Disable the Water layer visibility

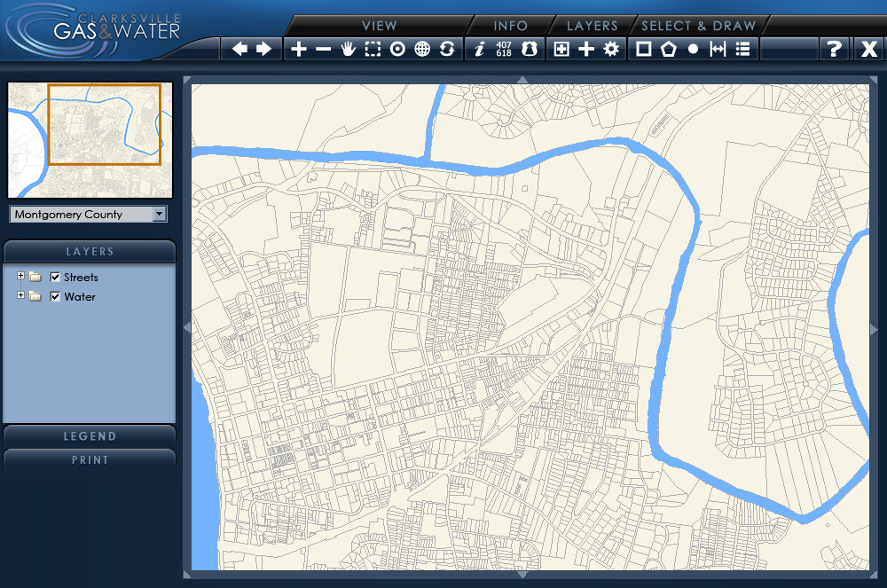tap(55, 296)
